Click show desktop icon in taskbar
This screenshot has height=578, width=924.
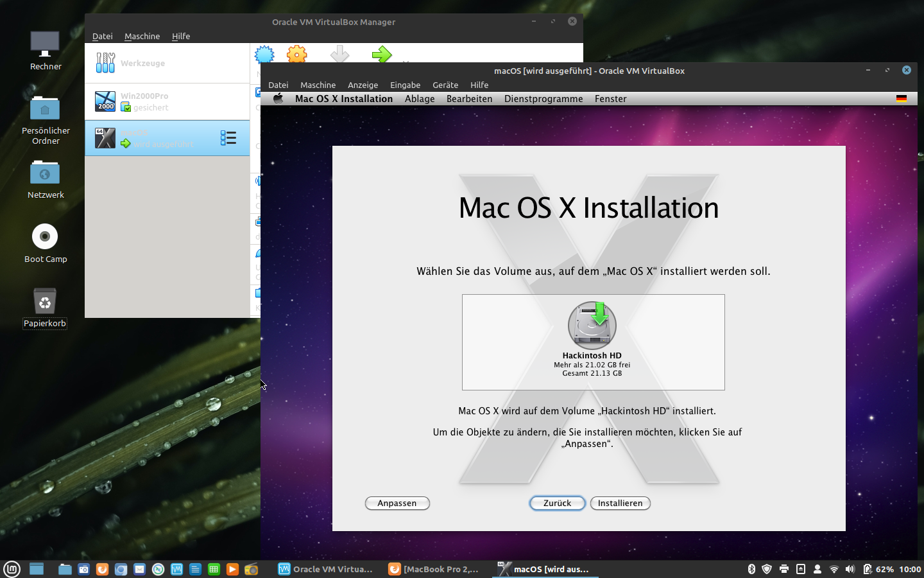point(37,569)
